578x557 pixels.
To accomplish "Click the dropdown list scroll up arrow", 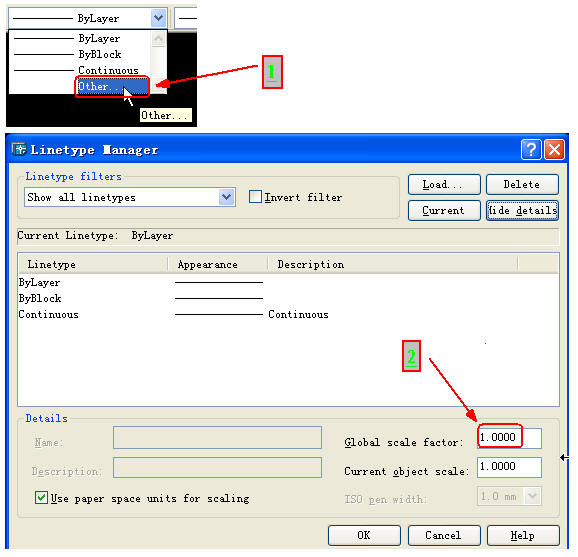I will (x=159, y=38).
